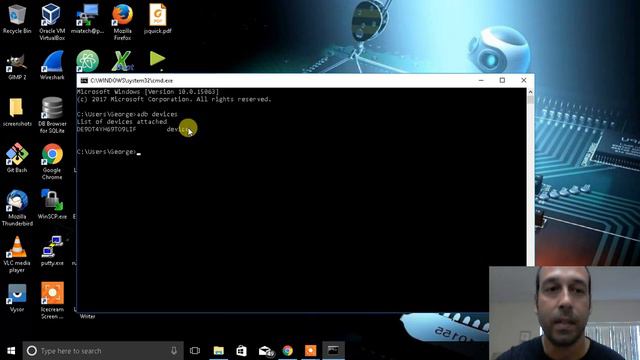Click the Microsoft Windows version line

[x=148, y=92]
